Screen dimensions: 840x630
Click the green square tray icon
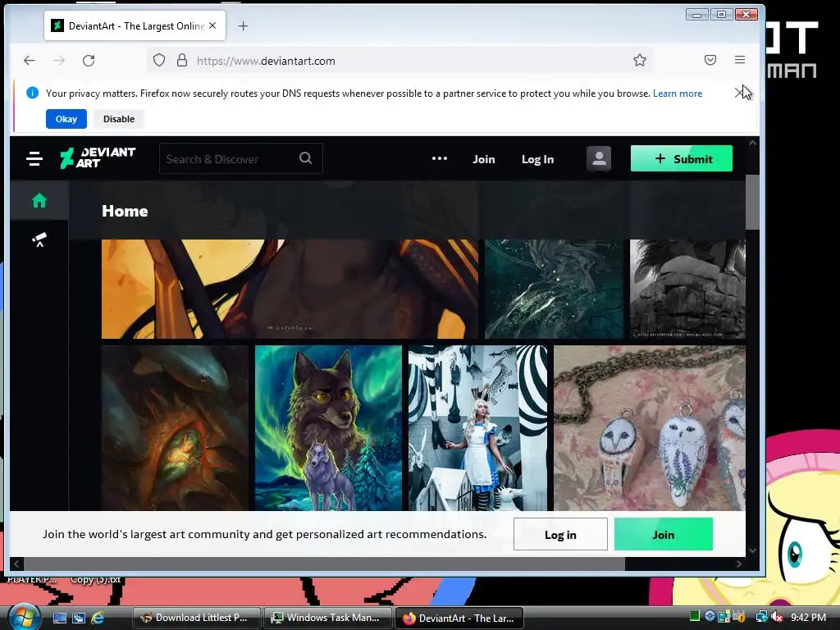coord(695,617)
